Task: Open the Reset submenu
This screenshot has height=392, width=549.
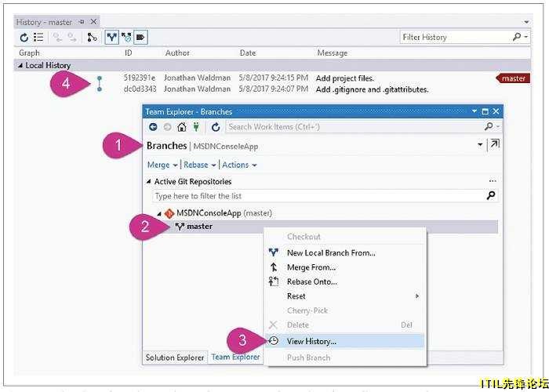Action: pyautogui.click(x=346, y=296)
